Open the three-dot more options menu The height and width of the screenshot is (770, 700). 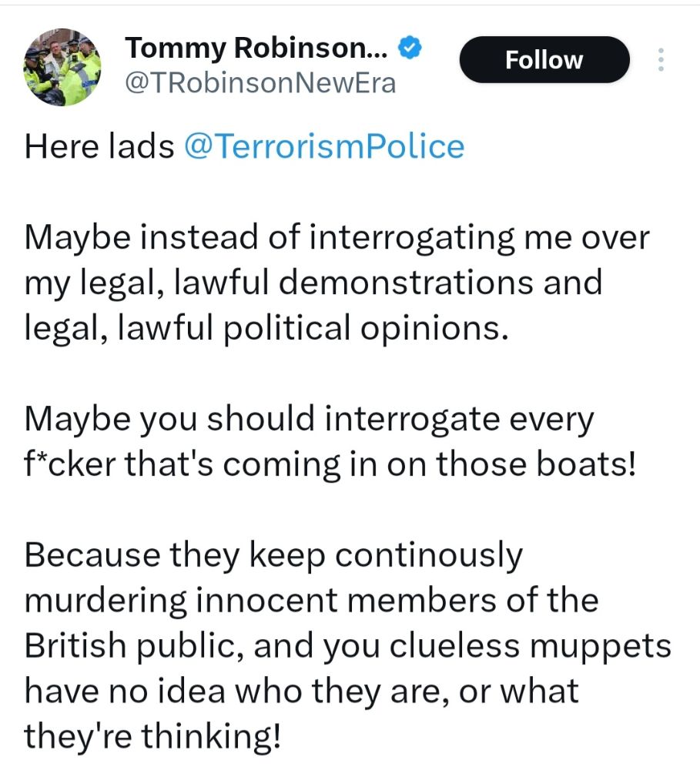661,59
